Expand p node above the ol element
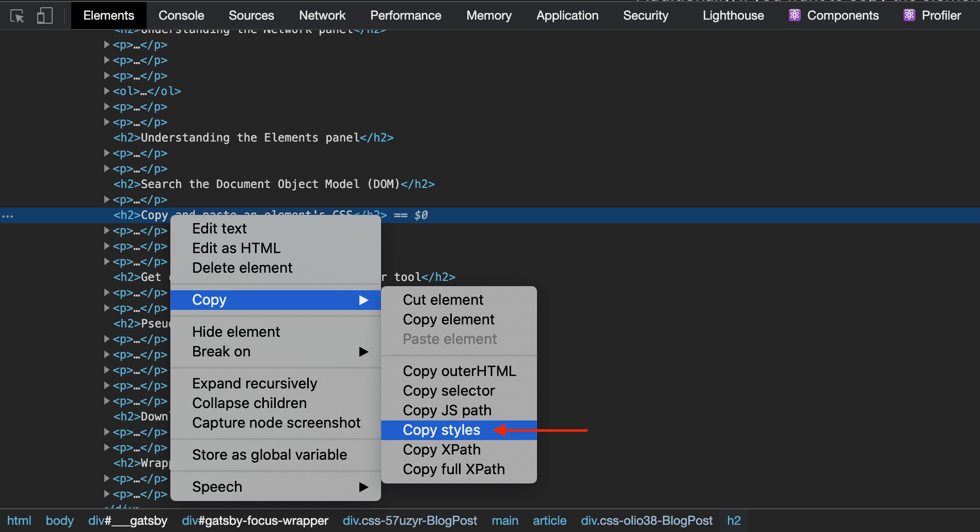The height and width of the screenshot is (532, 980). [106, 75]
